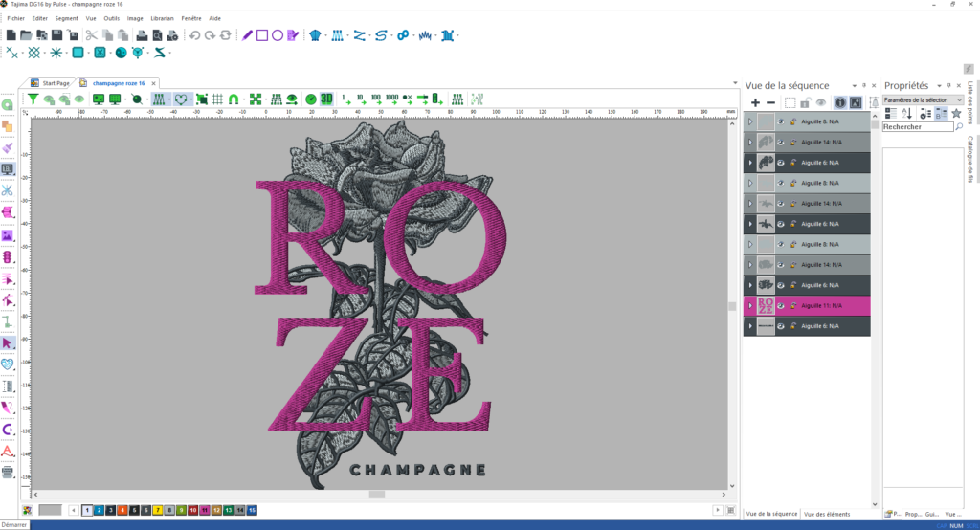The width and height of the screenshot is (980, 530).
Task: Click the Rechercher search field
Action: click(918, 127)
